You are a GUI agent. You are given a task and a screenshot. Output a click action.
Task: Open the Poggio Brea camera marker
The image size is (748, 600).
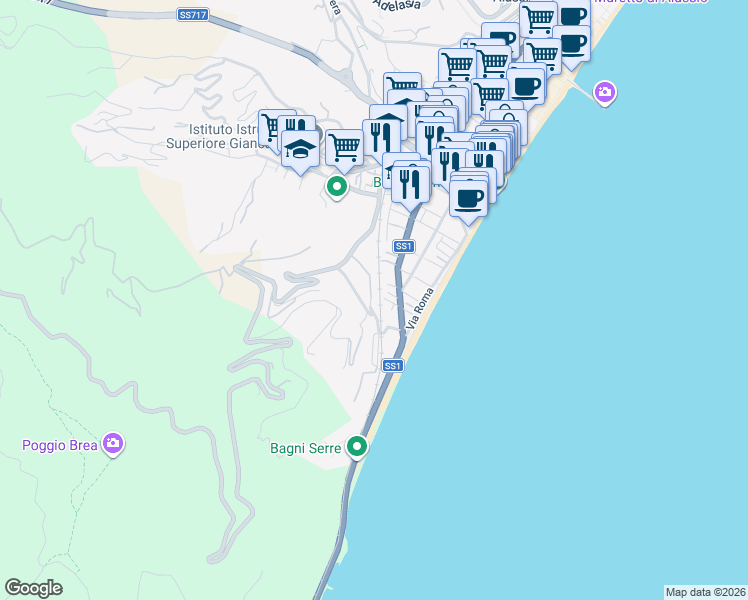[113, 444]
